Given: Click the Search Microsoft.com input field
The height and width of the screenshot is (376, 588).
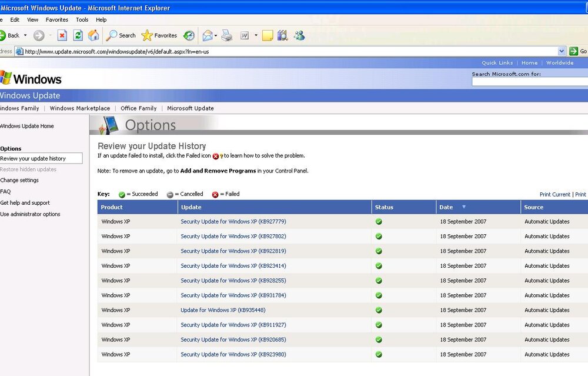Looking at the screenshot, I should pos(530,82).
